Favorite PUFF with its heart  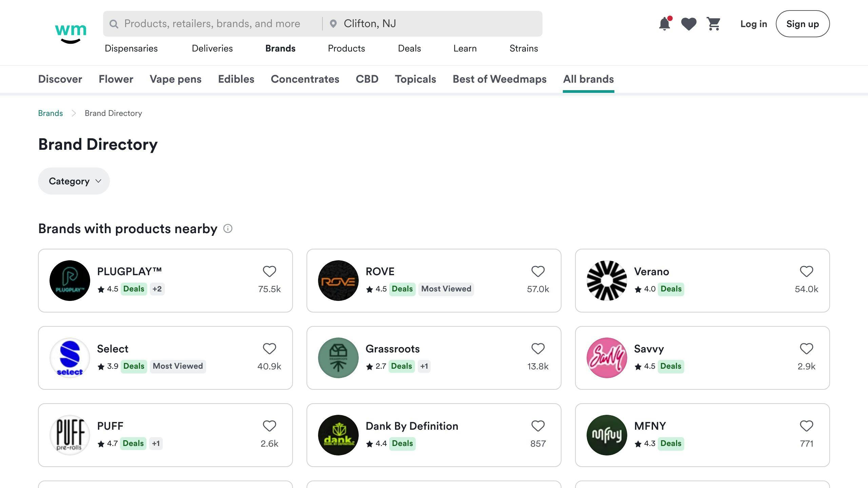pos(270,426)
